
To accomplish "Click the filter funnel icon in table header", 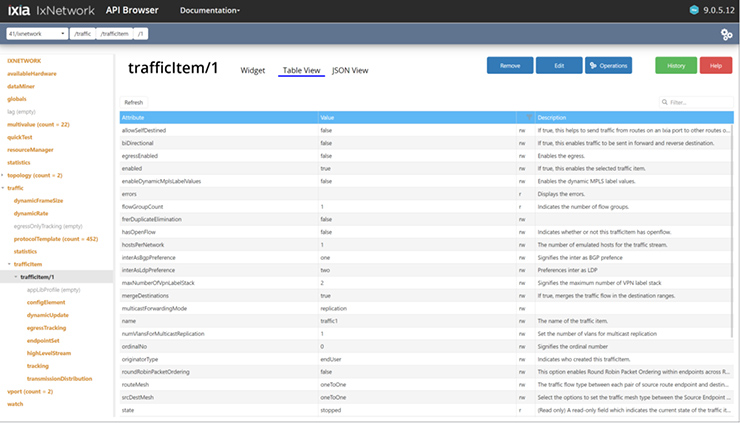I will click(x=529, y=117).
